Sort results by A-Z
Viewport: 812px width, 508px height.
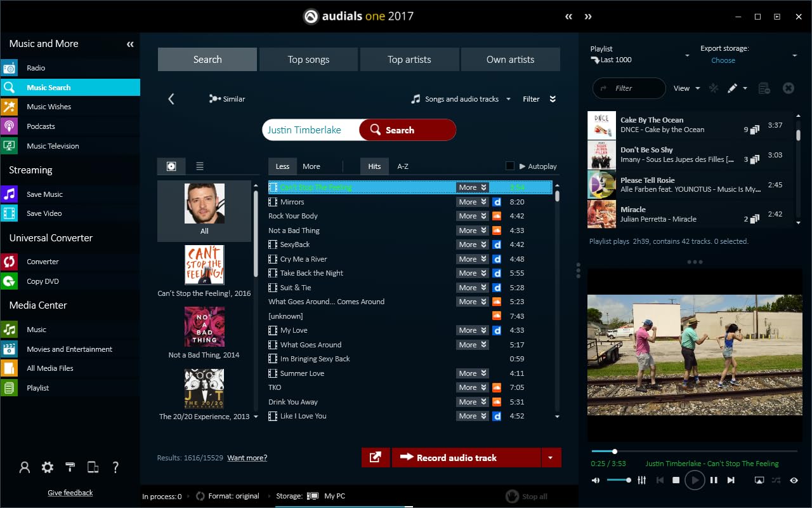403,166
